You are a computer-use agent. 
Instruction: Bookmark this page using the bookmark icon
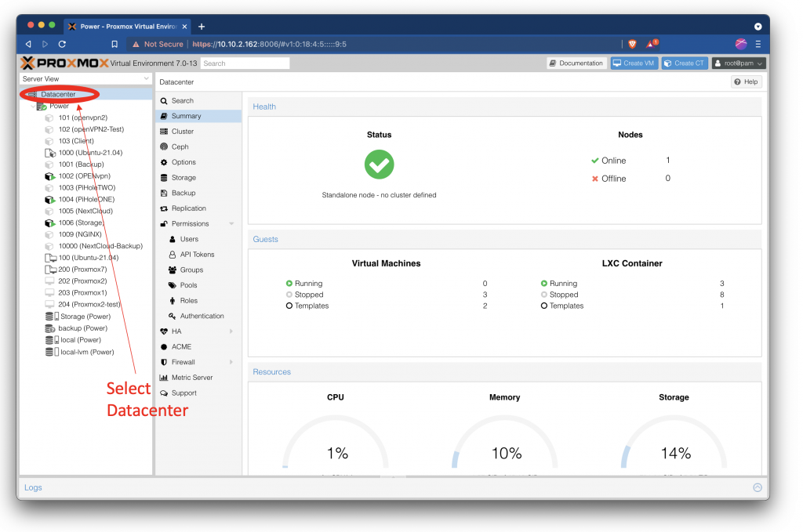(x=114, y=44)
